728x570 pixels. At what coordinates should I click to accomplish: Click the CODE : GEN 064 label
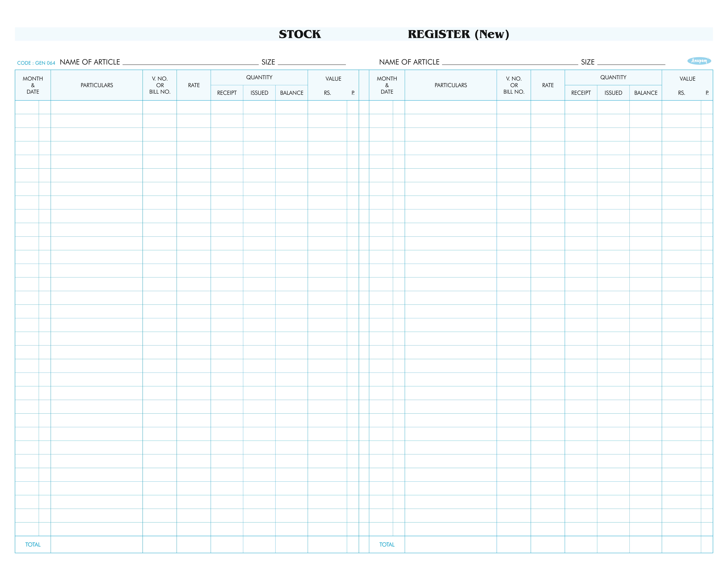(x=36, y=63)
